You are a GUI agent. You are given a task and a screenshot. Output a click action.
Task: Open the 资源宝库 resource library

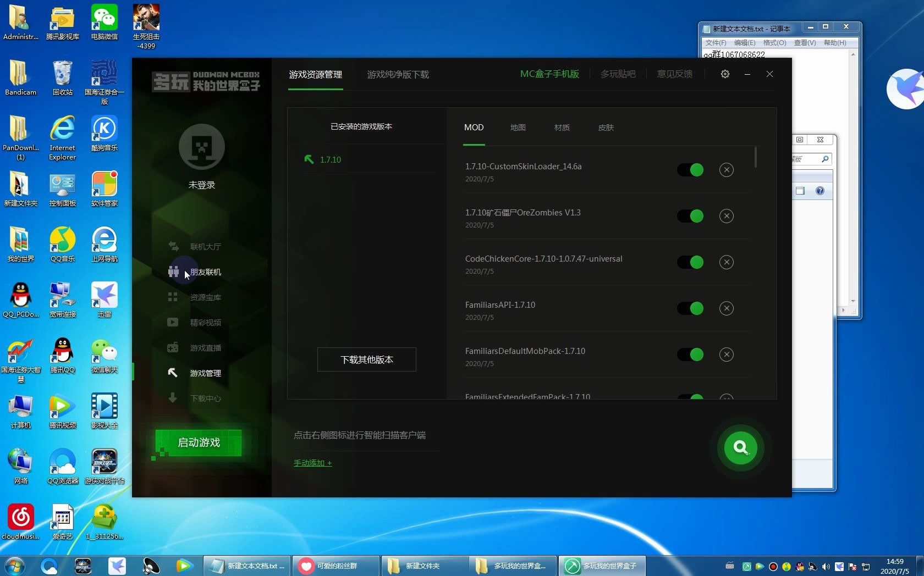click(x=205, y=297)
